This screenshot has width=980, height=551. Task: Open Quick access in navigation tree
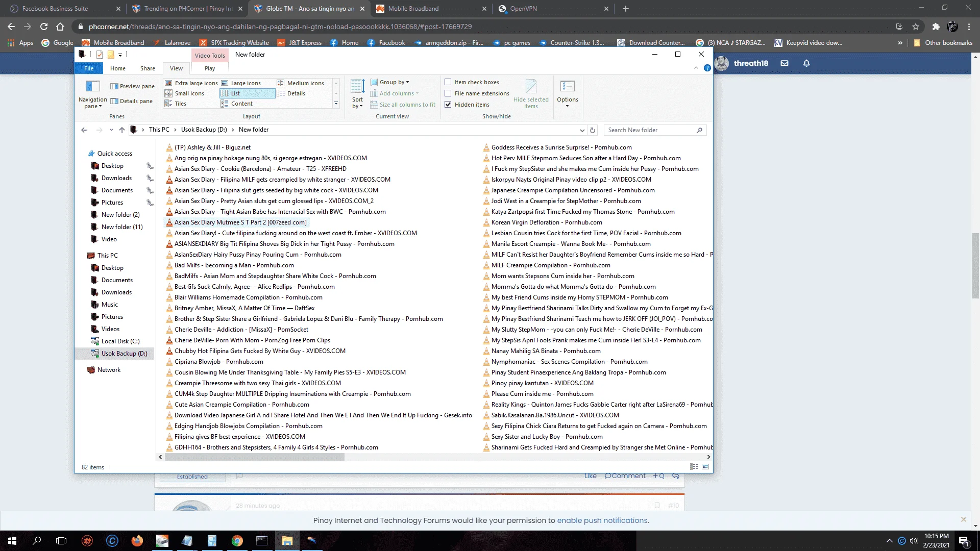coord(114,154)
